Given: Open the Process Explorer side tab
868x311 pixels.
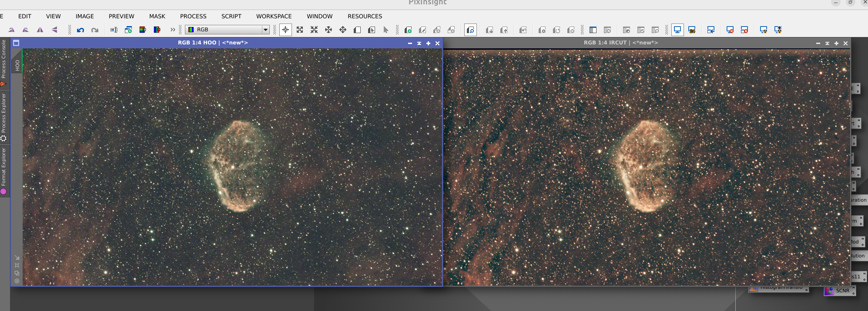Looking at the screenshot, I should click(x=3, y=117).
